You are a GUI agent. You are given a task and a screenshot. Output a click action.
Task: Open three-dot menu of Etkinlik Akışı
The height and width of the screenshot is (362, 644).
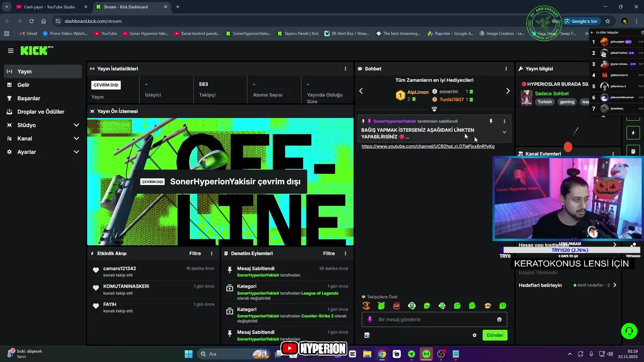point(211,253)
